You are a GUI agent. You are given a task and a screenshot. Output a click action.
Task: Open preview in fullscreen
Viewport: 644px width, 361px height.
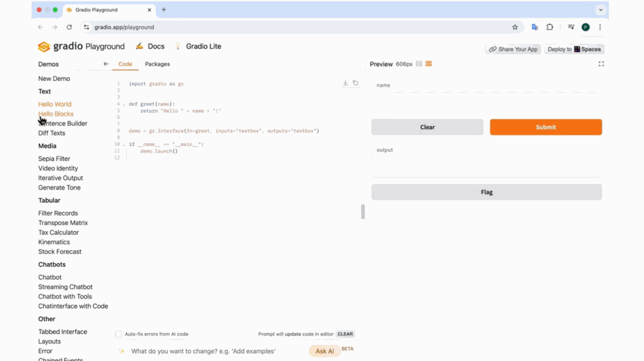(601, 64)
